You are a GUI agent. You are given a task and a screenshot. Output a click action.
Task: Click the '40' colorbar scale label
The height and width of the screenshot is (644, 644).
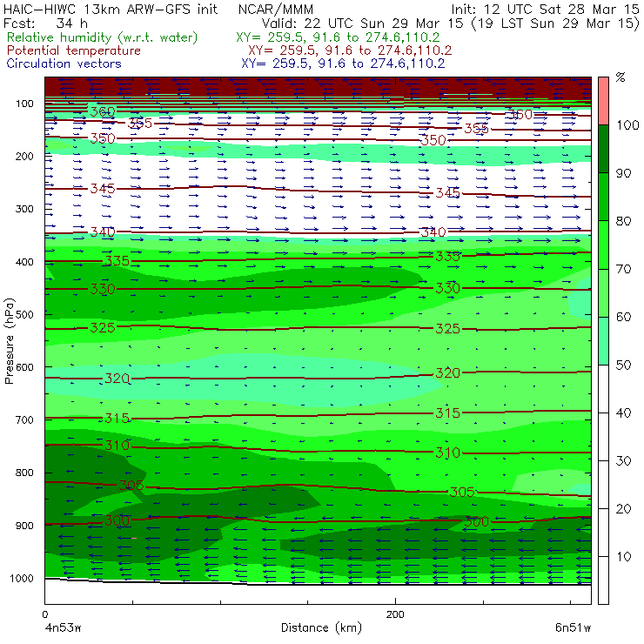tap(624, 413)
